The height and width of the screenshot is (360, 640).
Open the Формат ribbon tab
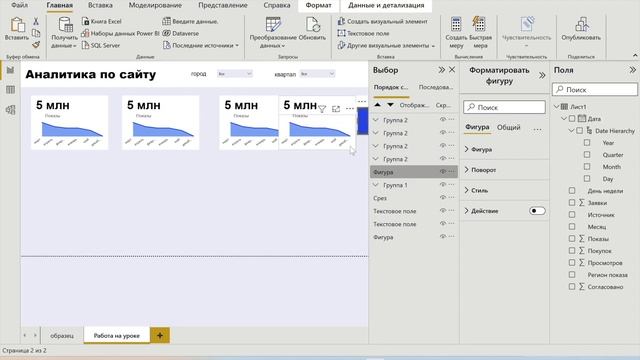point(318,5)
